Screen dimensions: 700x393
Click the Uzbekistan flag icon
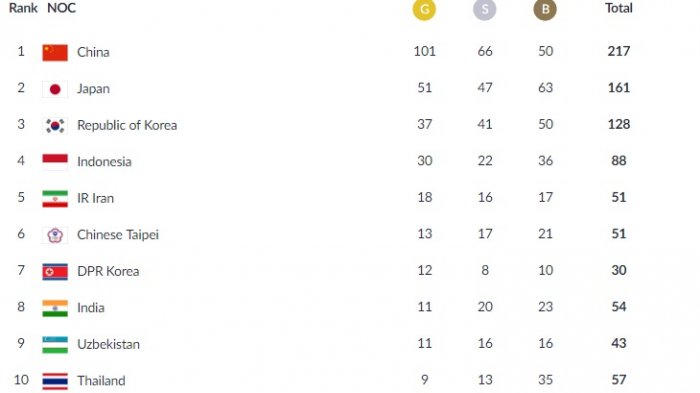[x=55, y=344]
